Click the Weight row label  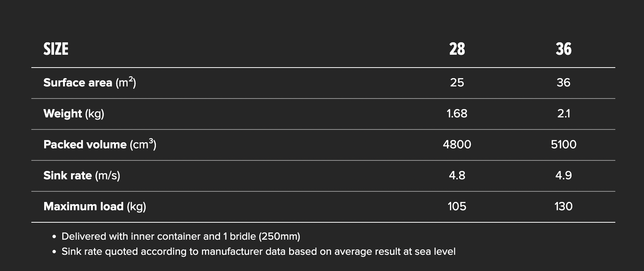tap(74, 114)
